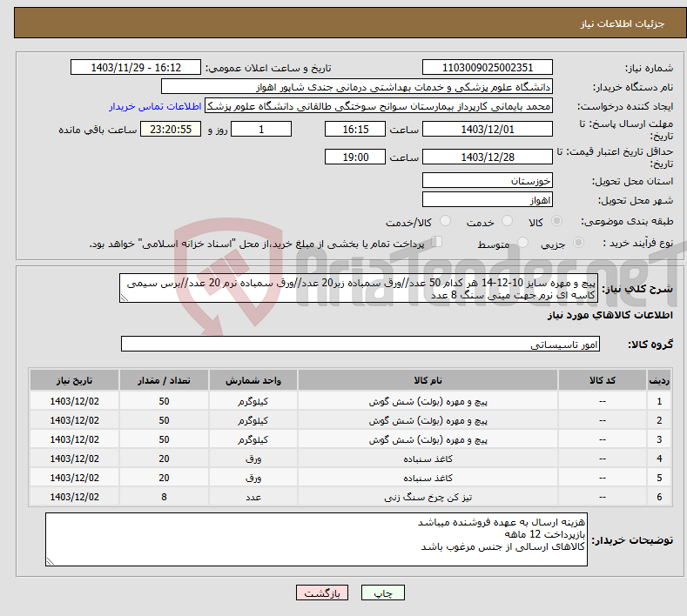Click the remaining days field showing 1
687x616 pixels.
point(261,129)
